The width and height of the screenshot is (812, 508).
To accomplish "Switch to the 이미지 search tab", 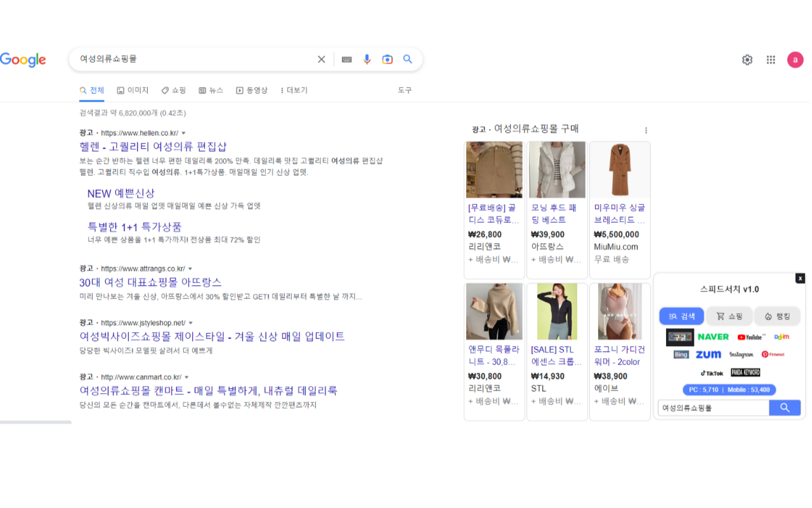I will click(133, 90).
